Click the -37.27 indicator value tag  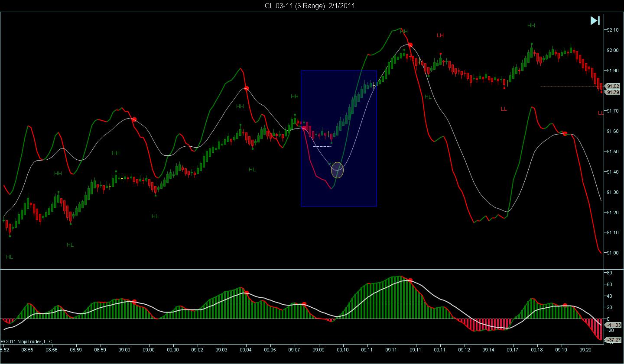pos(614,340)
